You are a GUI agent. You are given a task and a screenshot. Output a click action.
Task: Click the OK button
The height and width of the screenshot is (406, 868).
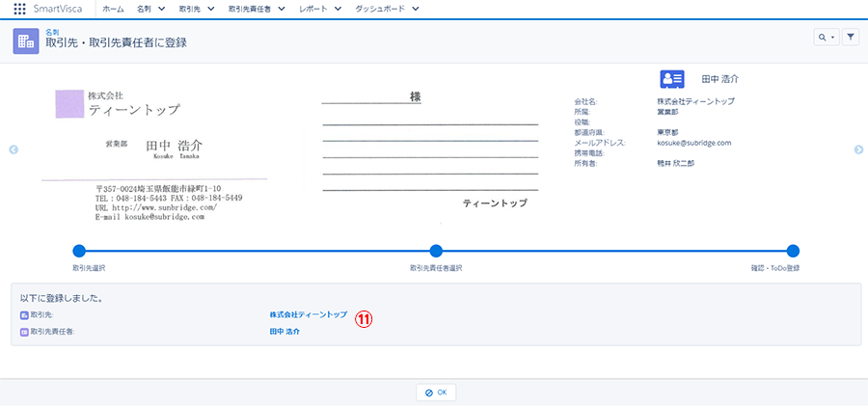(x=436, y=392)
